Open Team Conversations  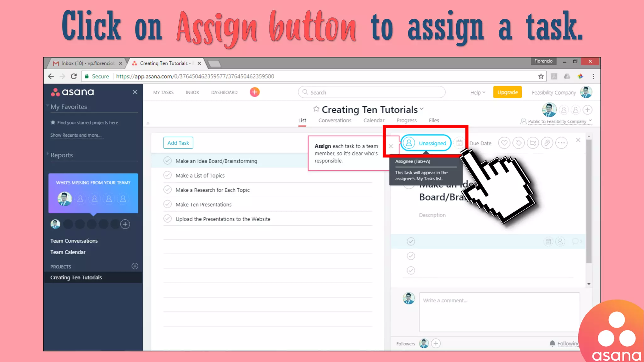pyautogui.click(x=74, y=241)
